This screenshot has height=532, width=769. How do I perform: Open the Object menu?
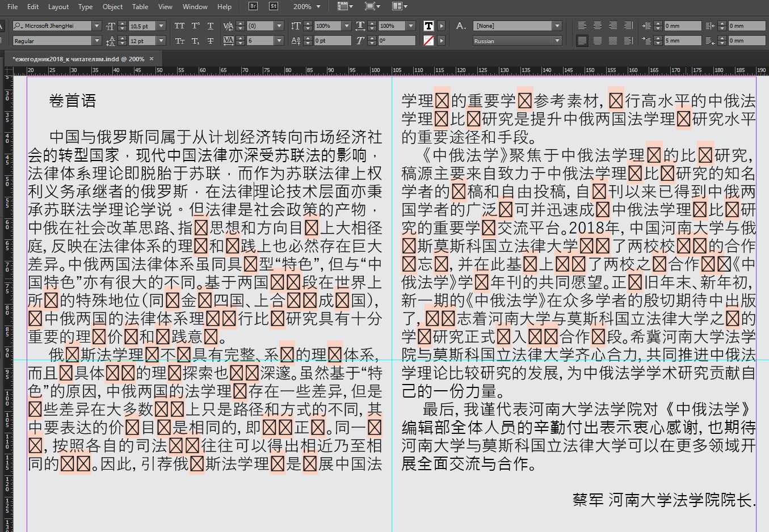point(112,7)
